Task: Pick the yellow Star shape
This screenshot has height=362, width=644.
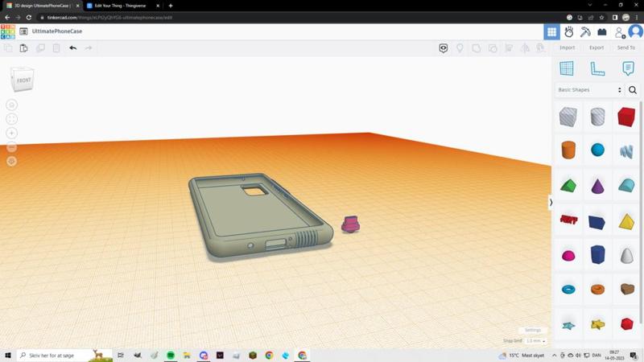Action: click(597, 325)
